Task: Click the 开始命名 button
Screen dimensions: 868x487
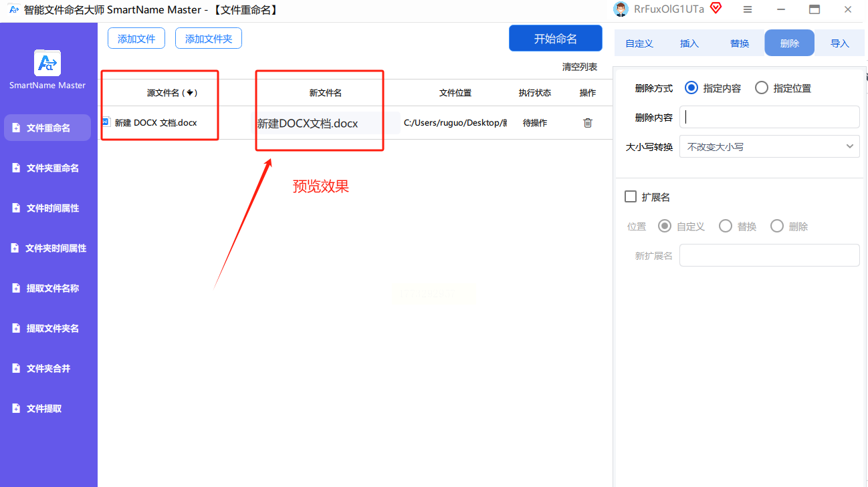Action: (x=556, y=39)
